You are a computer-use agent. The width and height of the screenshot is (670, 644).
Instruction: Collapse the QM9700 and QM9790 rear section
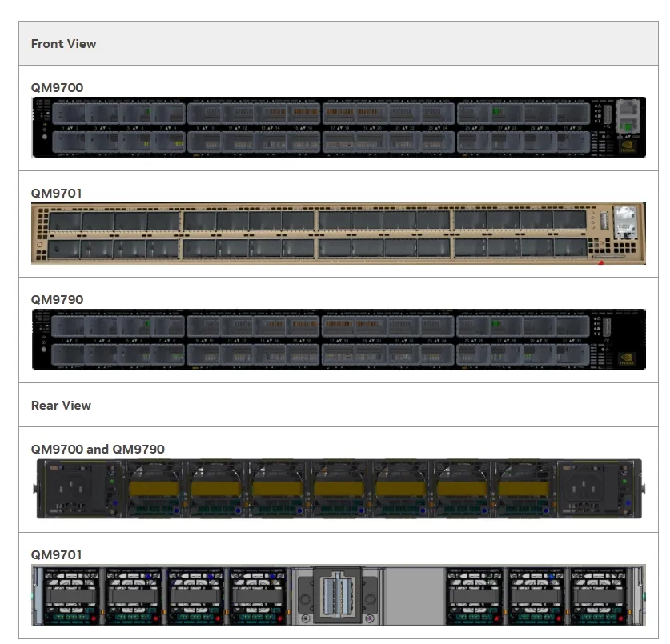[x=98, y=450]
